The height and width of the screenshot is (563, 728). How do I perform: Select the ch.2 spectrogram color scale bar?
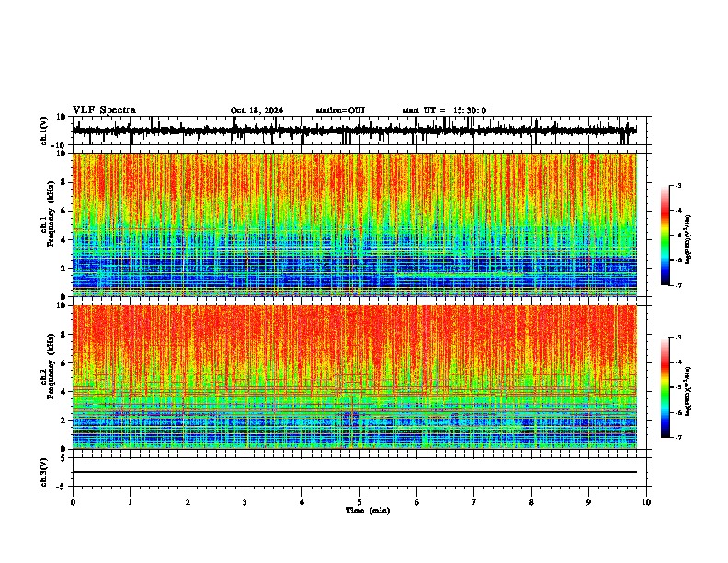pos(665,387)
